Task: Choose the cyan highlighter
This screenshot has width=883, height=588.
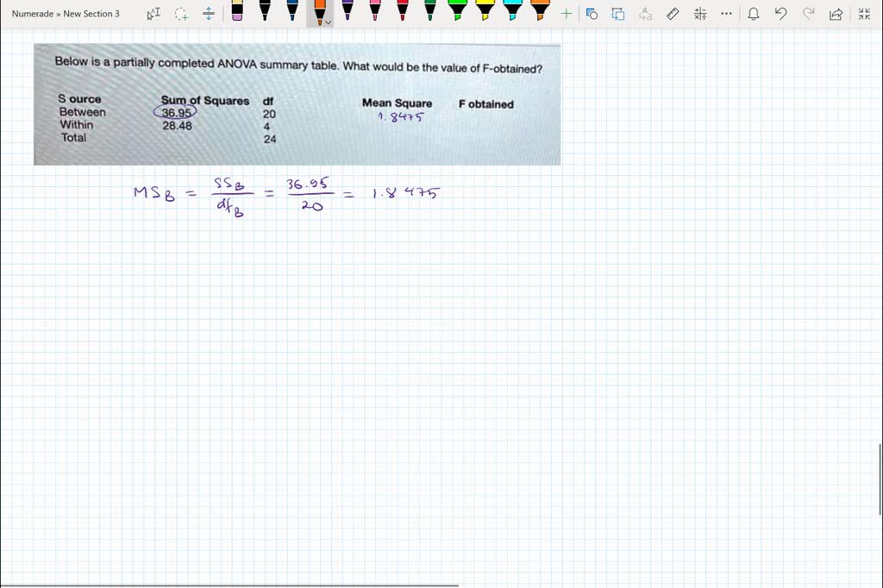Action: (512, 10)
